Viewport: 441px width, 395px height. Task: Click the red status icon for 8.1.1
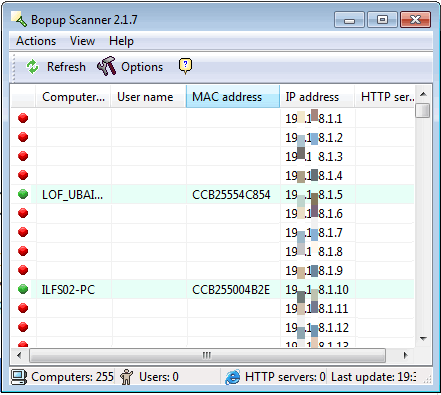pyautogui.click(x=23, y=118)
